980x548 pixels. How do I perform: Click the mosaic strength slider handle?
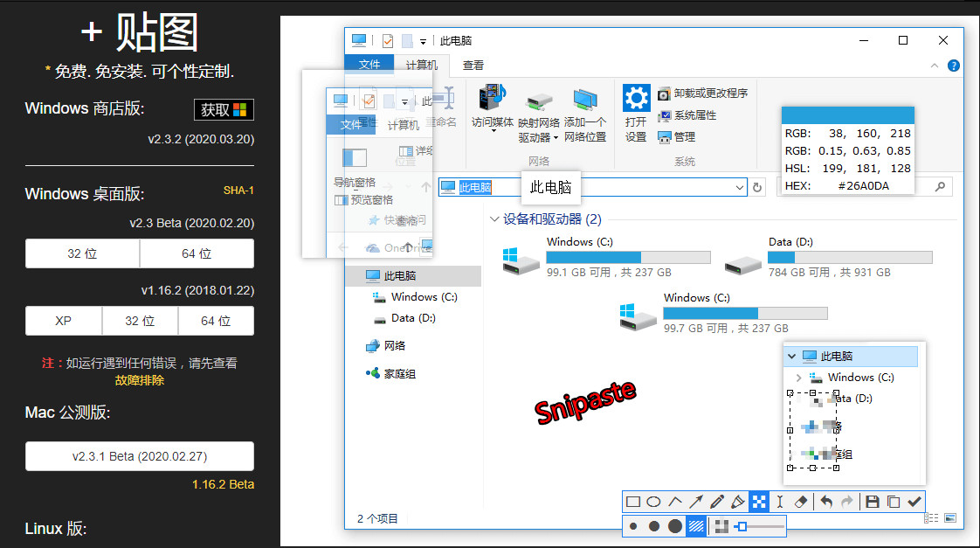coord(742,527)
